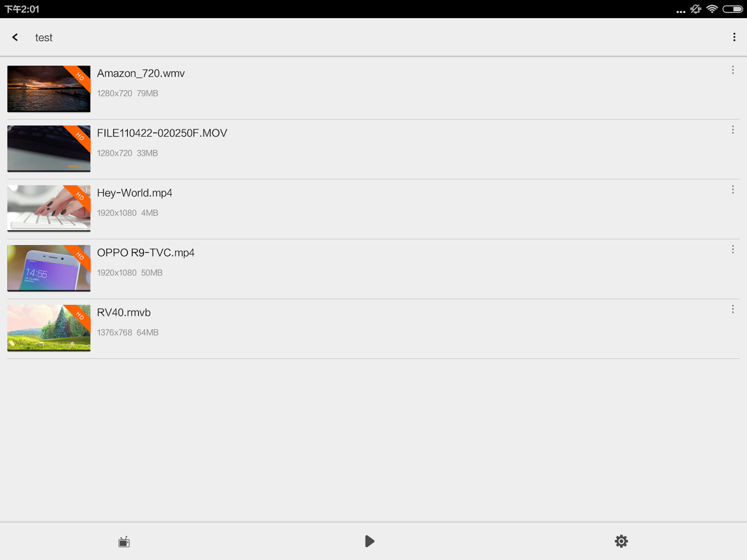The width and height of the screenshot is (747, 560).
Task: Open options menu for Hey-World.mp4
Action: point(733,190)
